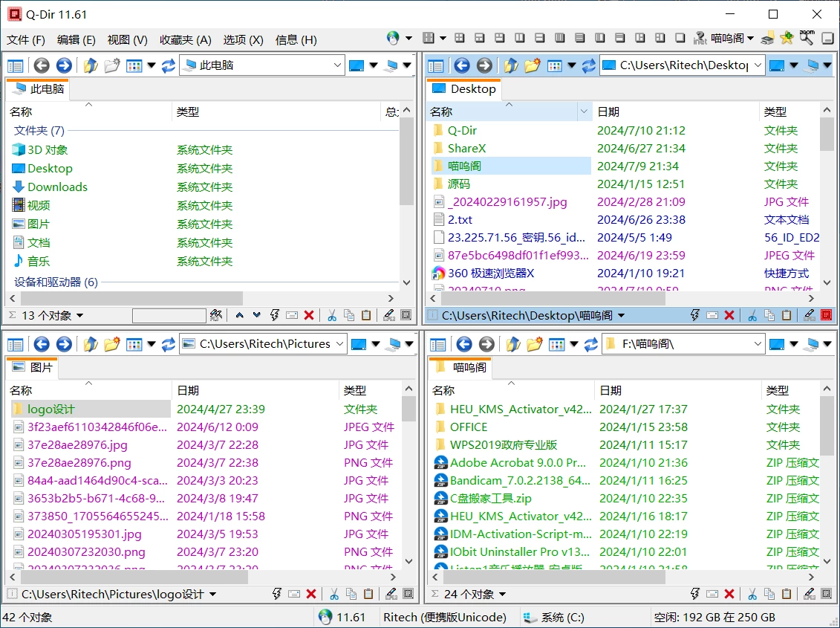Cut with the scissors in the Desktop pane status bar
Screen dimensions: 840x628
tap(752, 315)
